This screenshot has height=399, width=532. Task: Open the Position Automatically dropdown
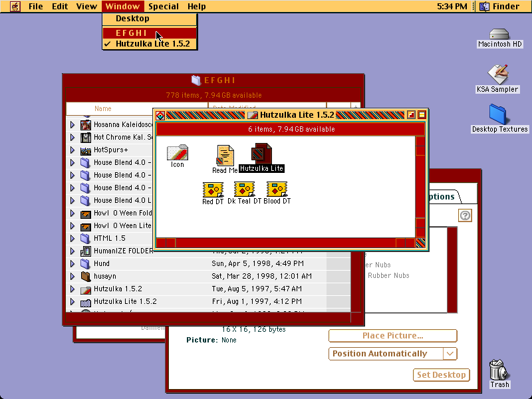(393, 354)
